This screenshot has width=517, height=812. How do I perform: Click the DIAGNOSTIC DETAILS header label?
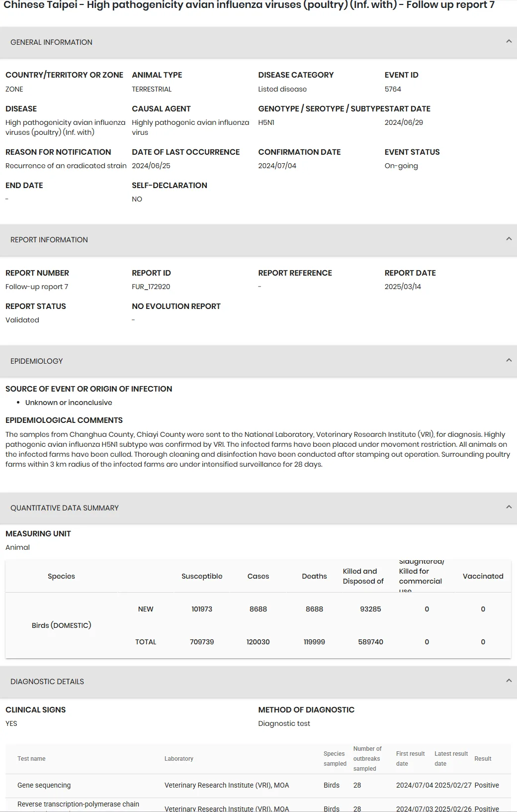[x=47, y=682]
